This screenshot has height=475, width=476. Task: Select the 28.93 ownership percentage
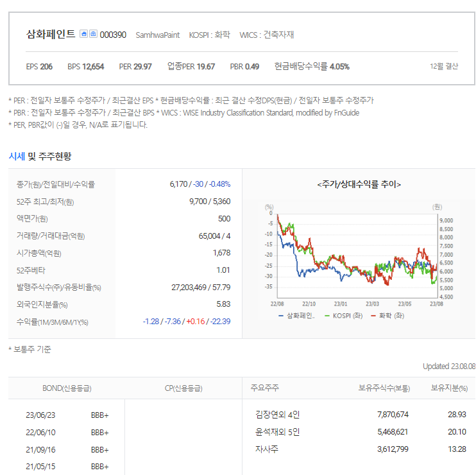click(457, 415)
